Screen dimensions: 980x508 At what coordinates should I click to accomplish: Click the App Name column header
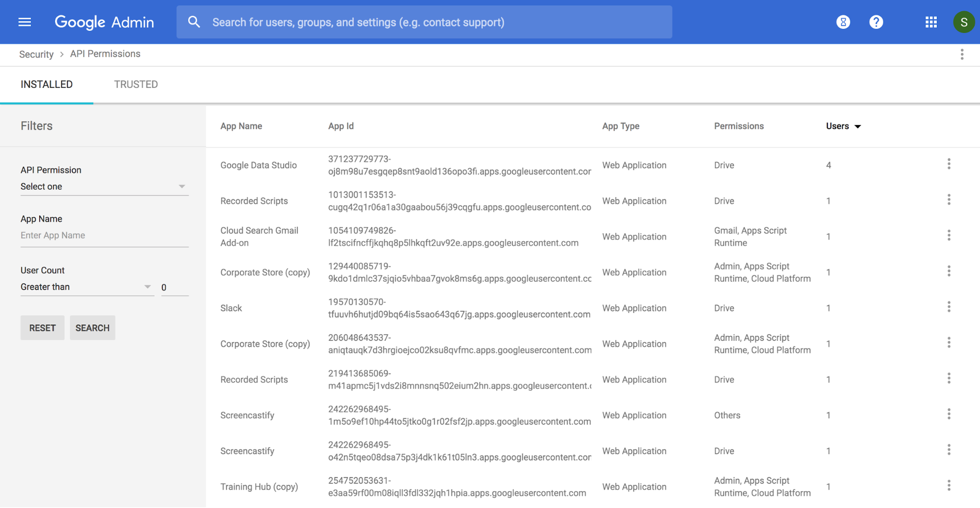pos(241,126)
